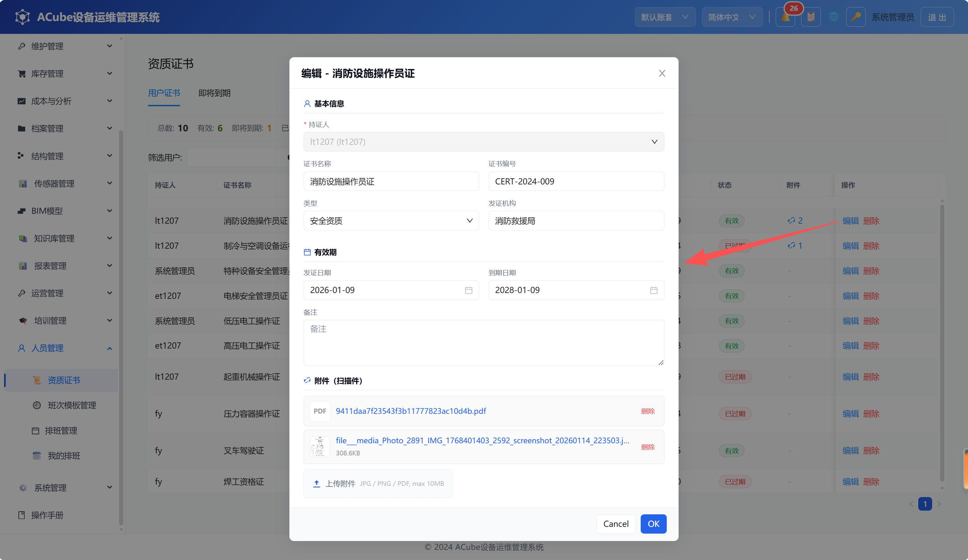Screen dimensions: 968x560
Task: Click 编辑 for 压力容器操作证 row
Action: click(x=851, y=414)
